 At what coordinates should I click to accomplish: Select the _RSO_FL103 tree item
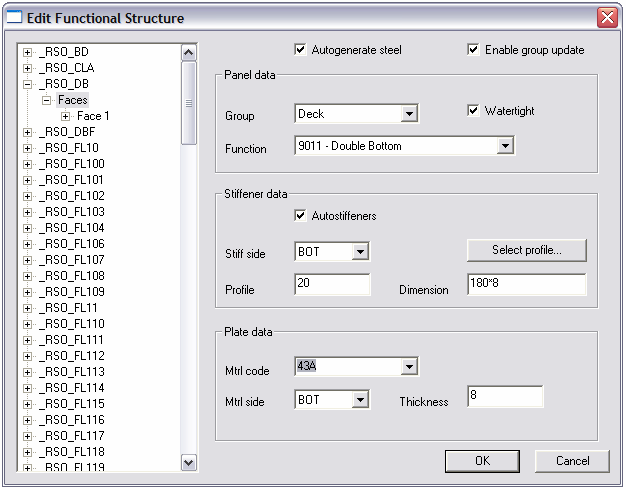pos(72,212)
